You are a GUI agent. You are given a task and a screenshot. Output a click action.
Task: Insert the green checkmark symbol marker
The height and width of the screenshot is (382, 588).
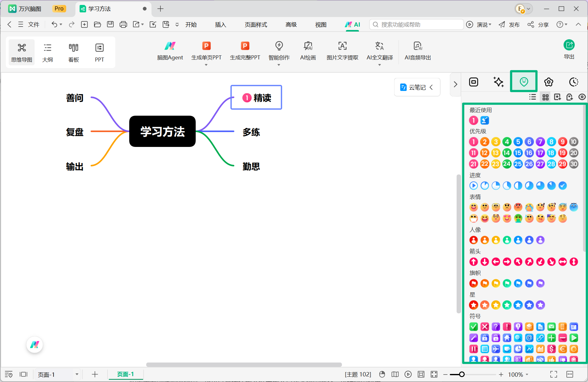(x=474, y=327)
